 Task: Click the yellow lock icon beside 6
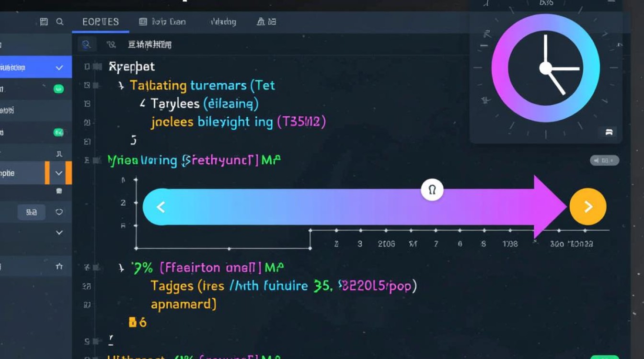pyautogui.click(x=133, y=323)
